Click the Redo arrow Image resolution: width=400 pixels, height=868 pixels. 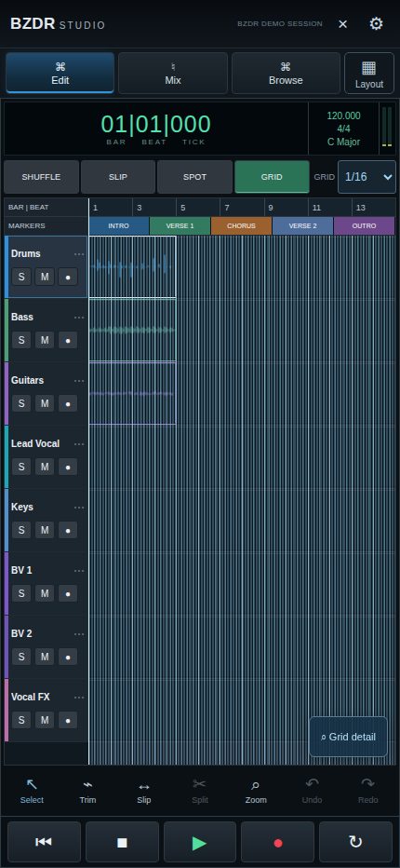pyautogui.click(x=368, y=791)
